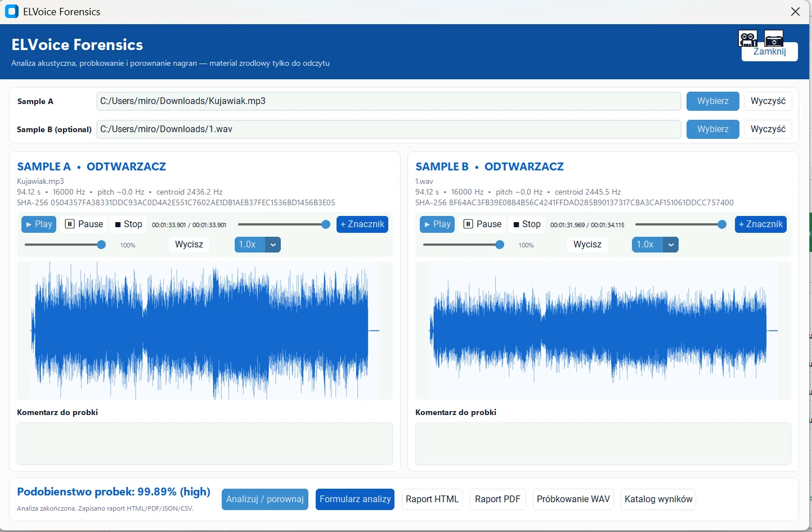Add a marker to Sample B with Znacznik
This screenshot has width=812, height=532.
(761, 224)
